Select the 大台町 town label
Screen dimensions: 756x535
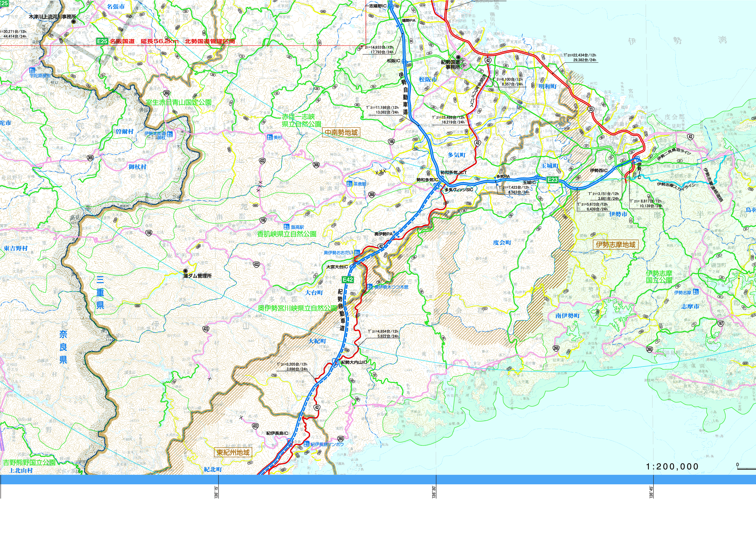click(x=314, y=292)
